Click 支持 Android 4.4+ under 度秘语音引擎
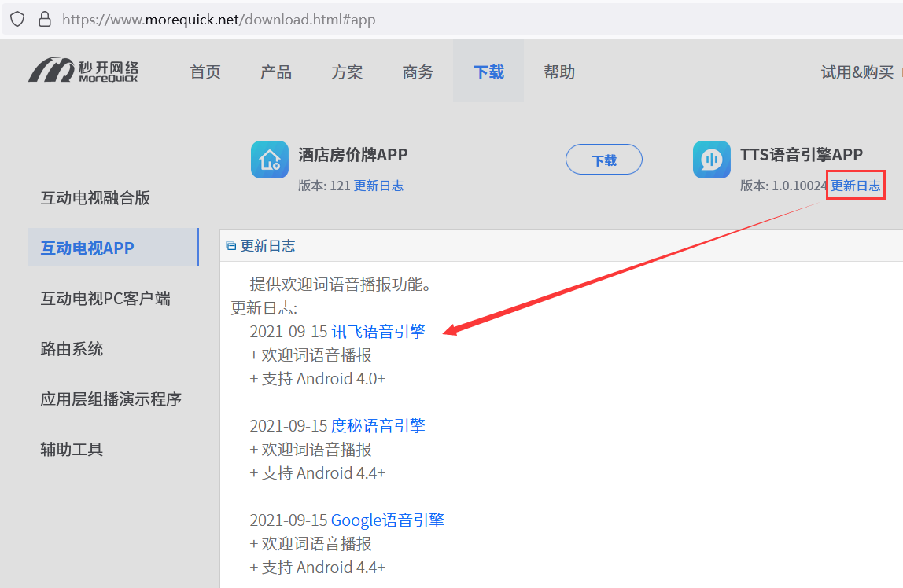 318,473
